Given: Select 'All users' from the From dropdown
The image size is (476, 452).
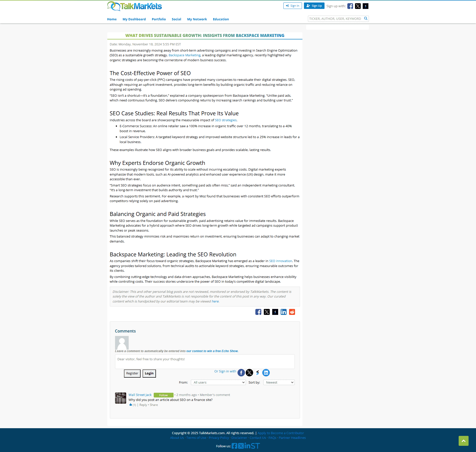Looking at the screenshot, I should 217,382.
